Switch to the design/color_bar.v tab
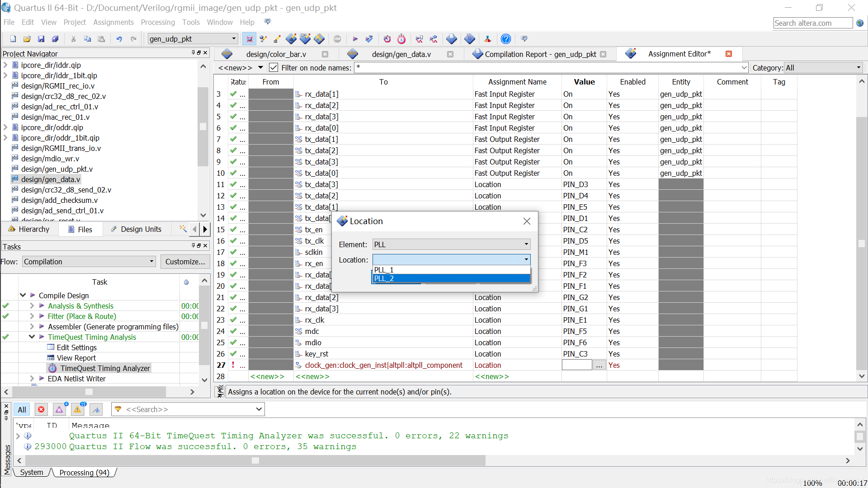This screenshot has height=488, width=868. [276, 54]
